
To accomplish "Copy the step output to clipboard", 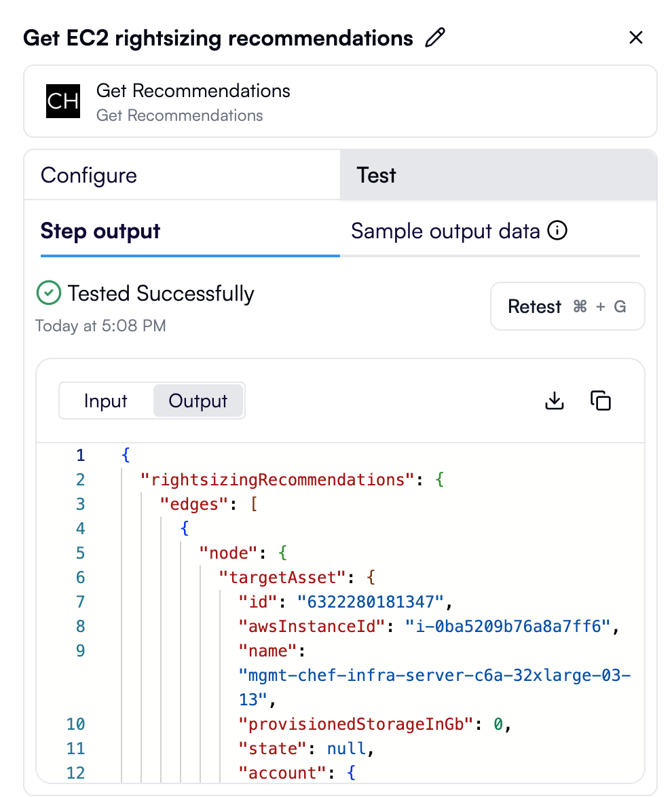I will click(600, 401).
